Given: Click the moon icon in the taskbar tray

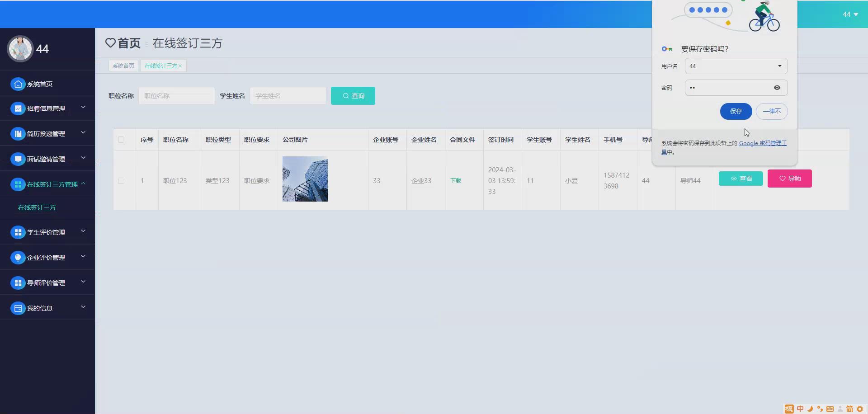Looking at the screenshot, I should [x=810, y=409].
